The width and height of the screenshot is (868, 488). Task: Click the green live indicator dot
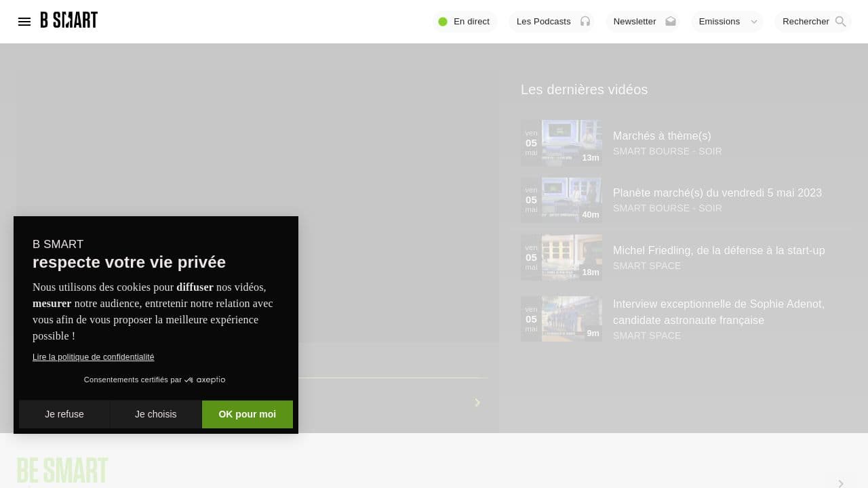pos(443,22)
